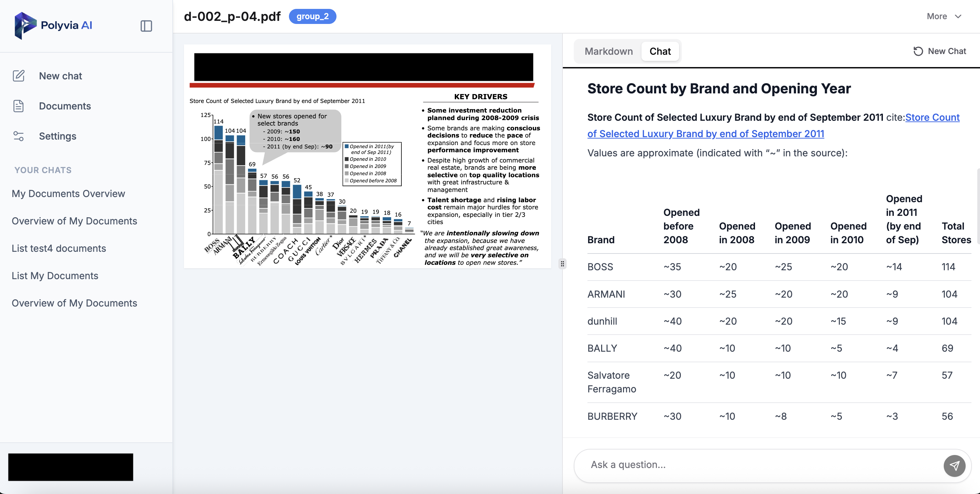Viewport: 980px width, 494px height.
Task: Reset the conversation via the New Chat icon
Action: 918,51
